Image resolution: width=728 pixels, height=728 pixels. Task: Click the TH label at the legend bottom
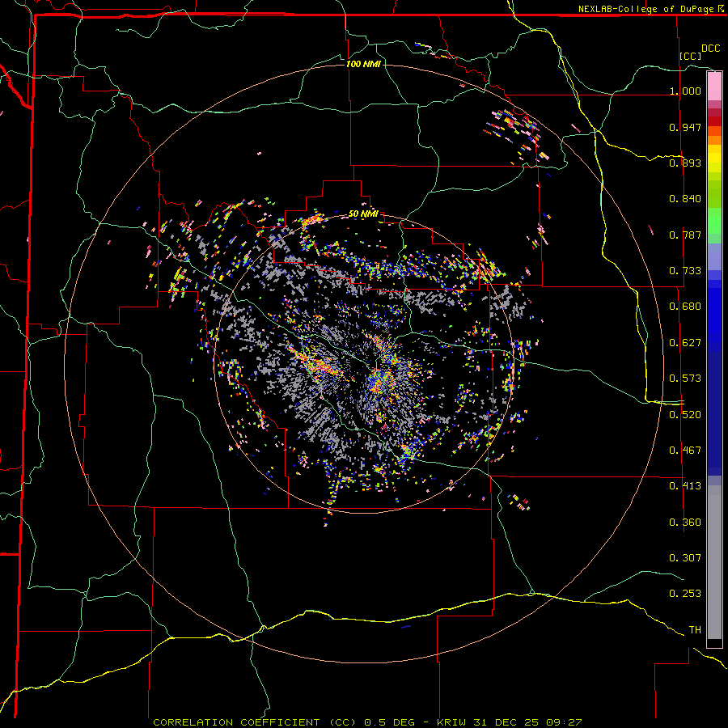click(x=695, y=630)
